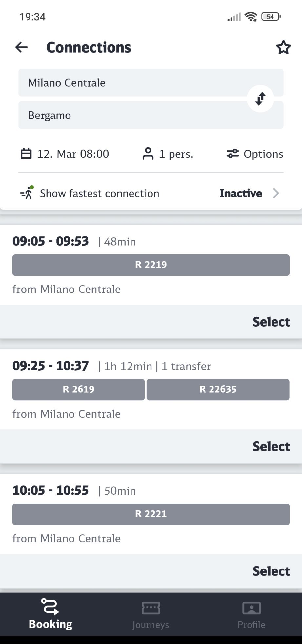Image resolution: width=302 pixels, height=644 pixels.
Task: Edit the Milano Centrale origin field
Action: click(x=131, y=83)
